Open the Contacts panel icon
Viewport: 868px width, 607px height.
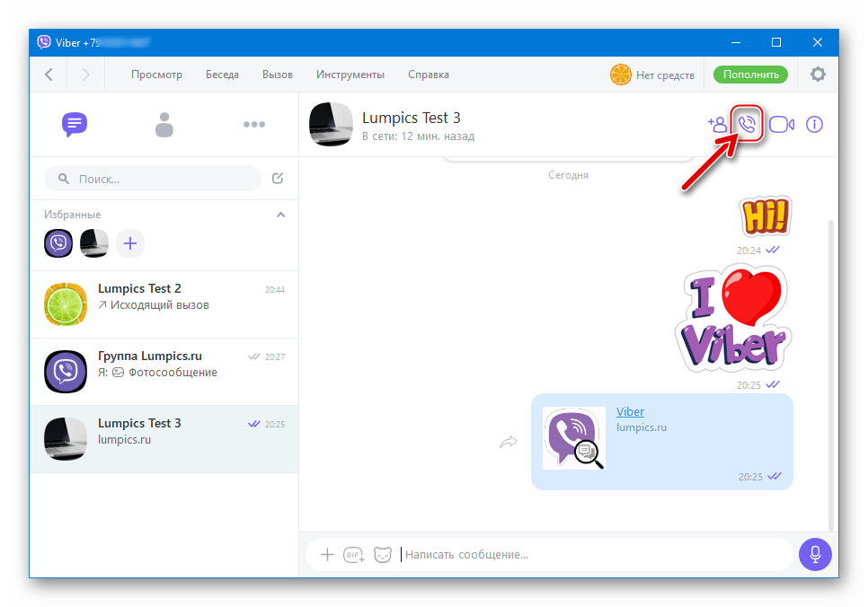pyautogui.click(x=164, y=125)
